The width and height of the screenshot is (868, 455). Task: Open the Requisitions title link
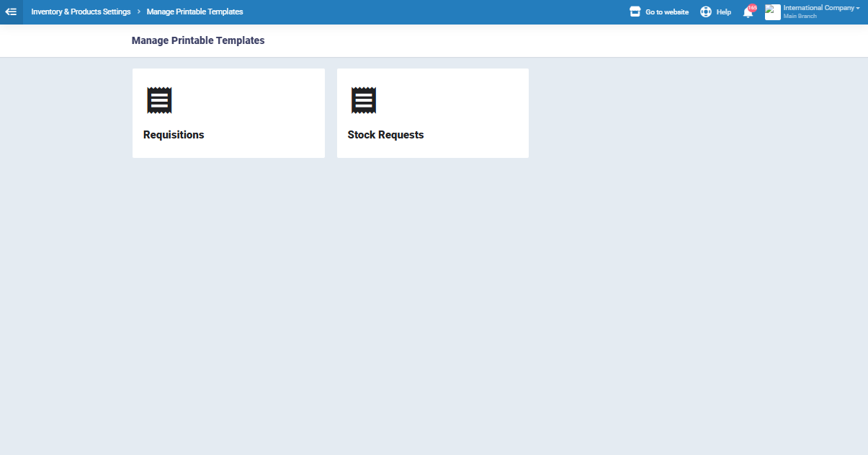(174, 135)
